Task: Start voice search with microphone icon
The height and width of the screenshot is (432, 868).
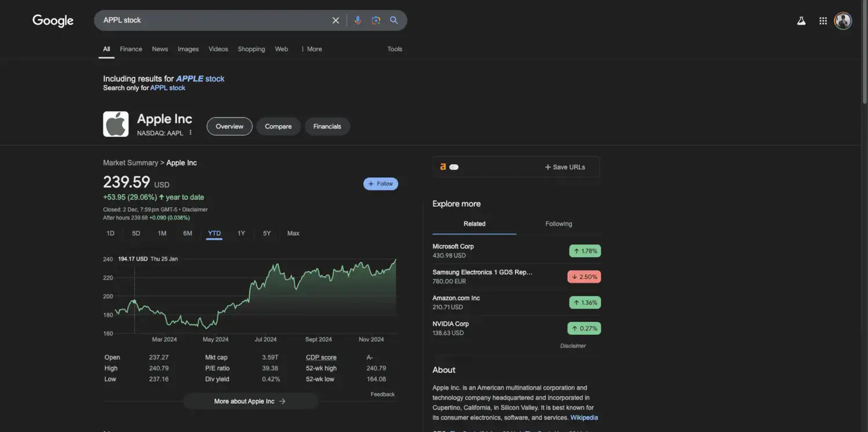Action: pyautogui.click(x=358, y=20)
